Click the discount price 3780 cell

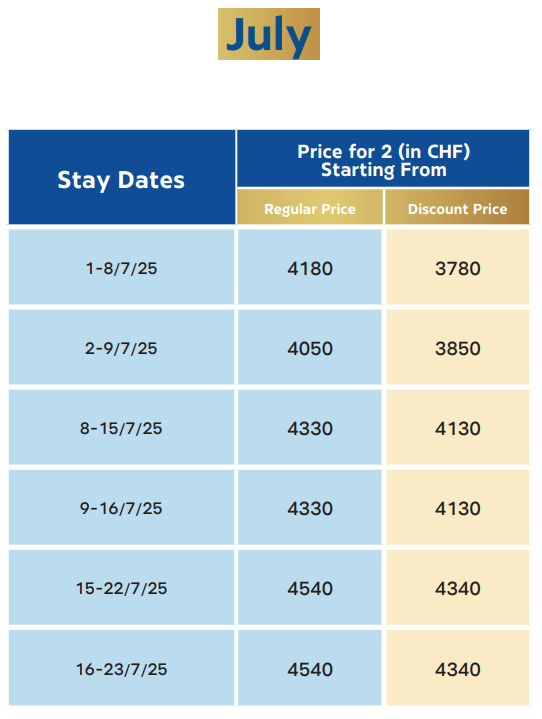pyautogui.click(x=458, y=267)
